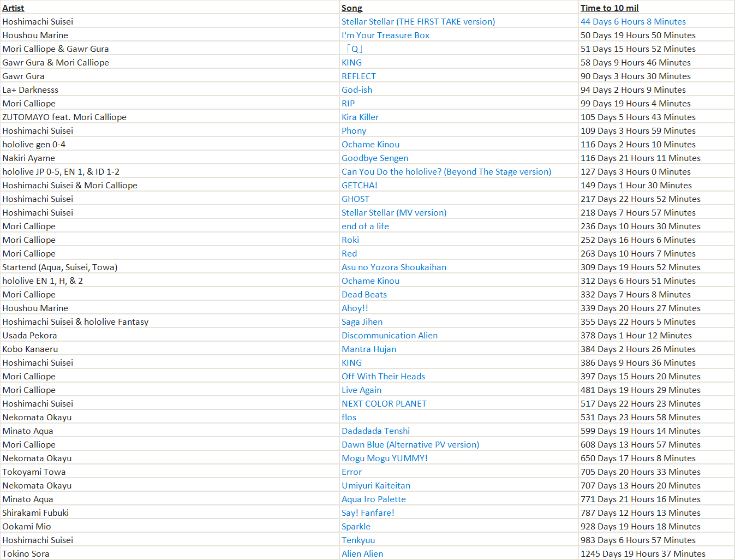The image size is (735, 560).
Task: Select the ZUTOMAYO feat. Mori Calliope cell
Action: 170,117
